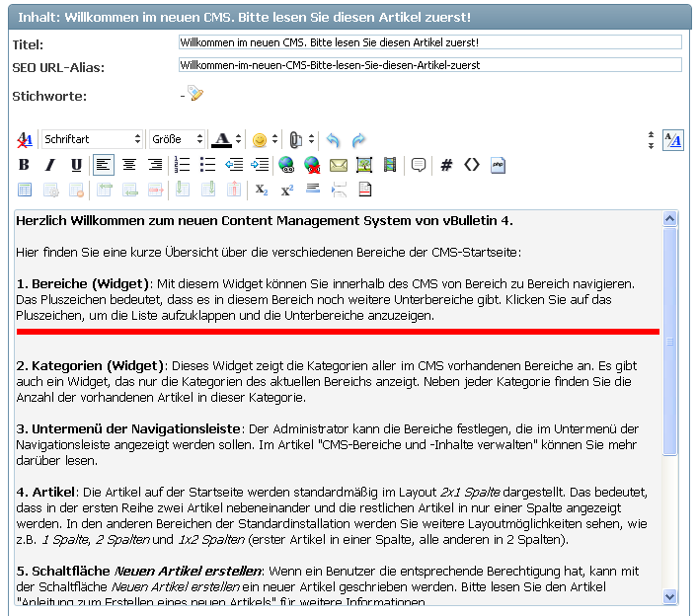Wrap selection in quote bubble icon
The width and height of the screenshot is (697, 616).
pos(419,165)
